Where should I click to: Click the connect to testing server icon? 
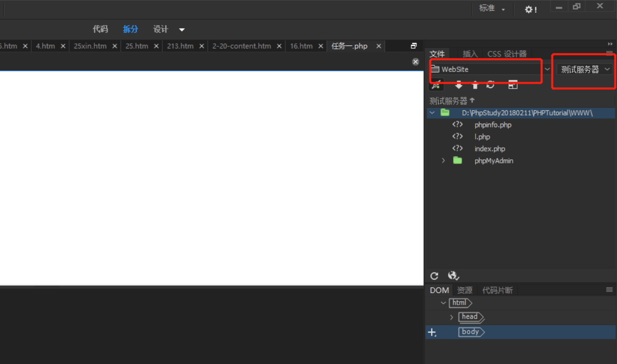click(x=436, y=85)
